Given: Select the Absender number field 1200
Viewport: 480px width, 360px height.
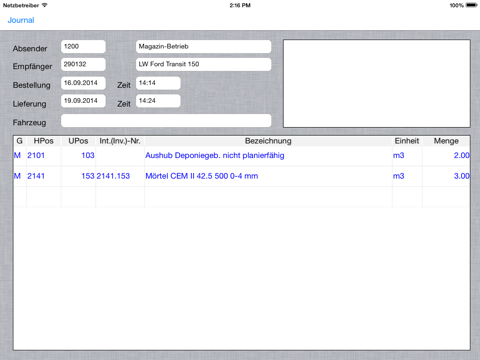Looking at the screenshot, I should [x=83, y=46].
